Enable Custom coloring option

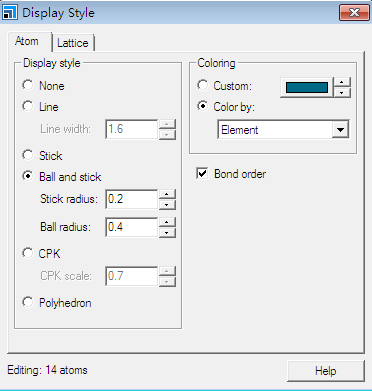[x=202, y=85]
